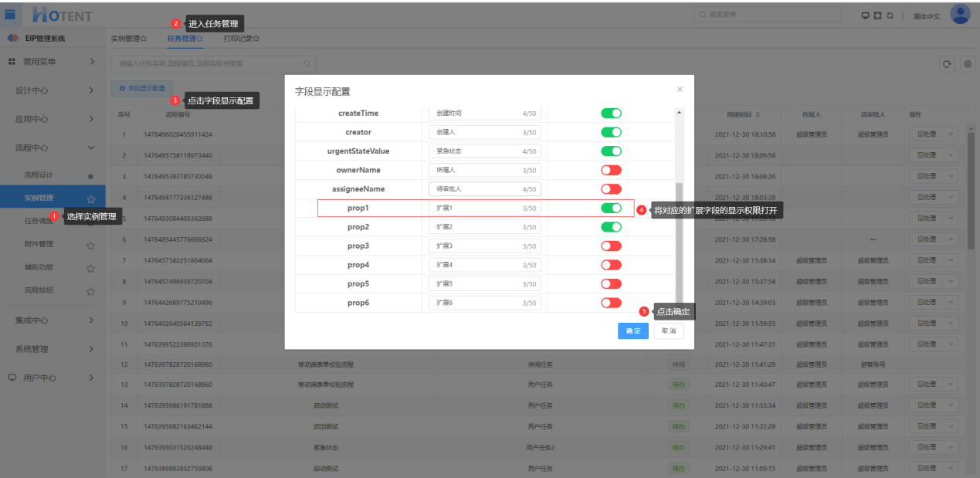Viewport: 980px width, 478px height.
Task: Click the table refresh icon button
Action: [947, 64]
